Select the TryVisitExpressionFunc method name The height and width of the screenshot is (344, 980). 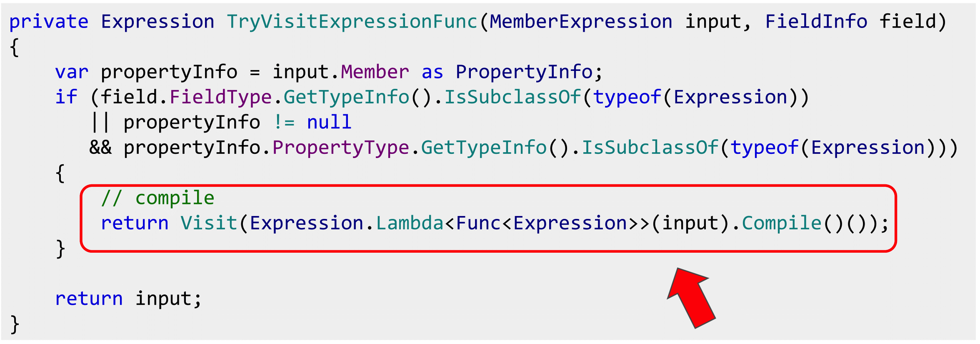(352, 22)
